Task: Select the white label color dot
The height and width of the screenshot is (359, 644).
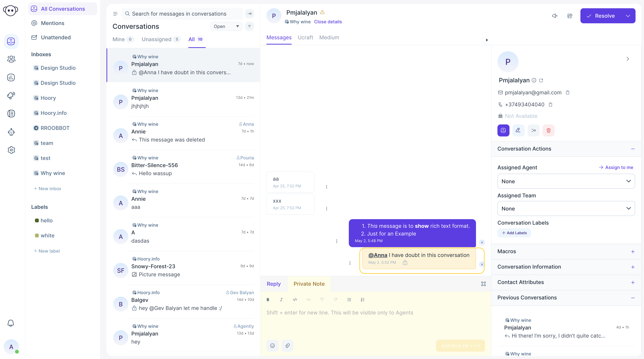Action: (x=37, y=236)
